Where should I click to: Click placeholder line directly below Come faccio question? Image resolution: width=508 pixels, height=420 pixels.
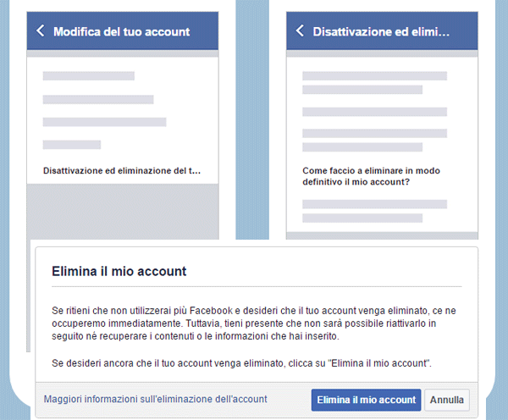(x=374, y=204)
